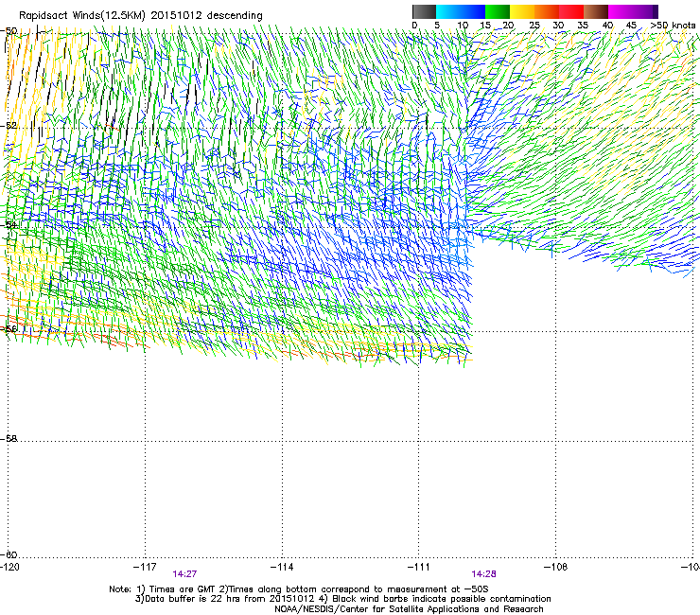Click the '-56' latitude axis label
This screenshot has width=700, height=615.
(9, 328)
